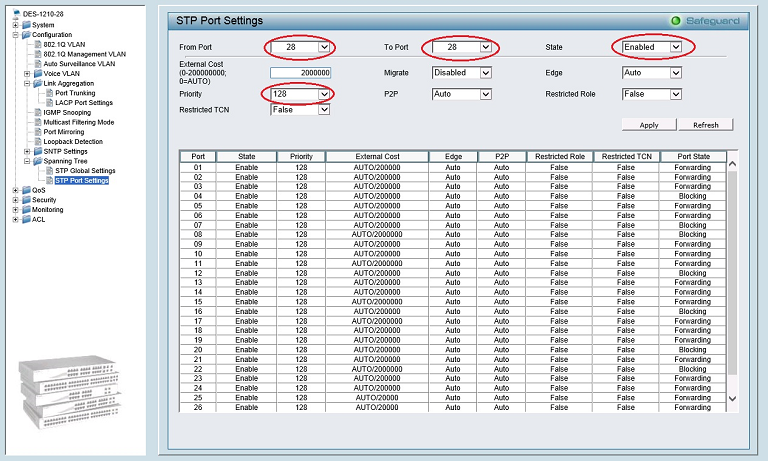Click the Monitoring folder icon
768x461 pixels.
pos(25,210)
